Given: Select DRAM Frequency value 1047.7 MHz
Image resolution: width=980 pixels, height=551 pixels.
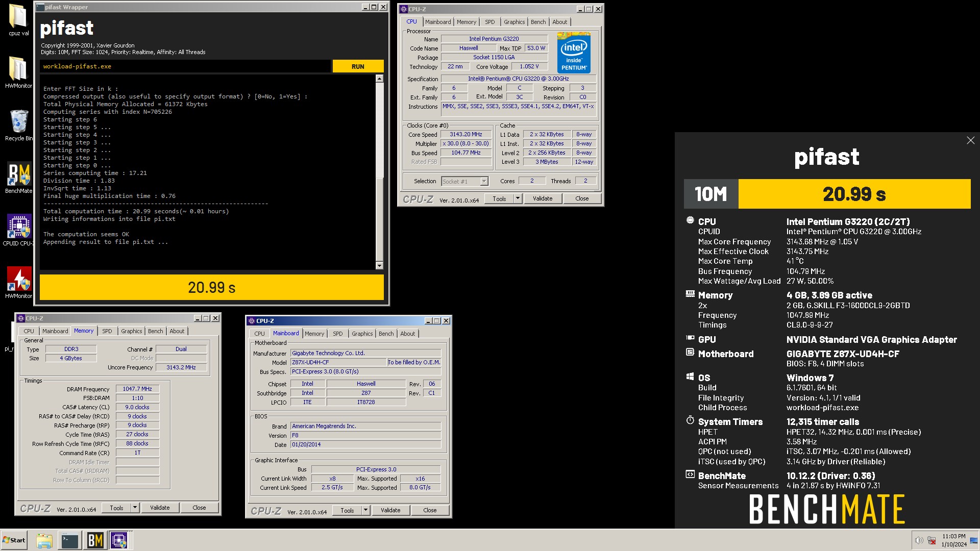Looking at the screenshot, I should click(x=137, y=389).
